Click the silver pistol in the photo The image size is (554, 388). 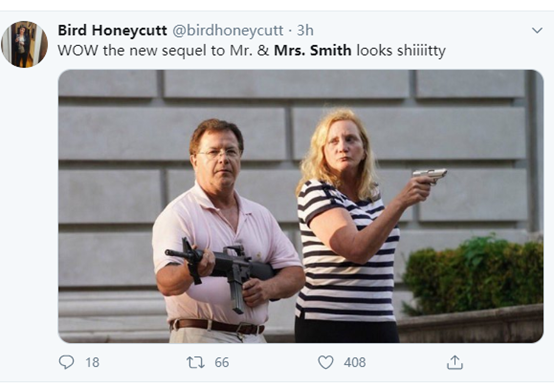click(430, 175)
